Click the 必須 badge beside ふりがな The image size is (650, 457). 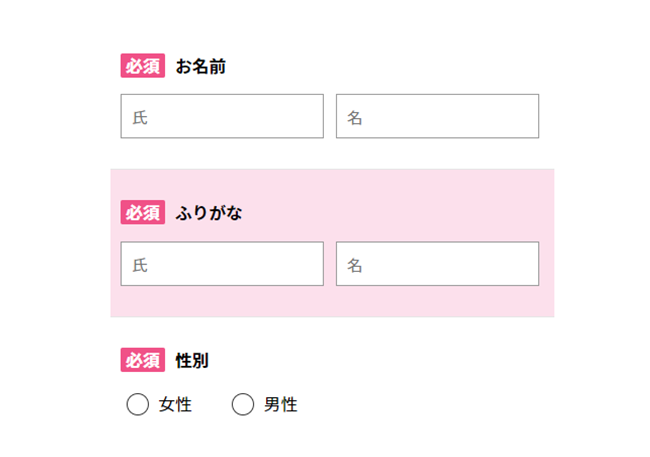tap(142, 212)
